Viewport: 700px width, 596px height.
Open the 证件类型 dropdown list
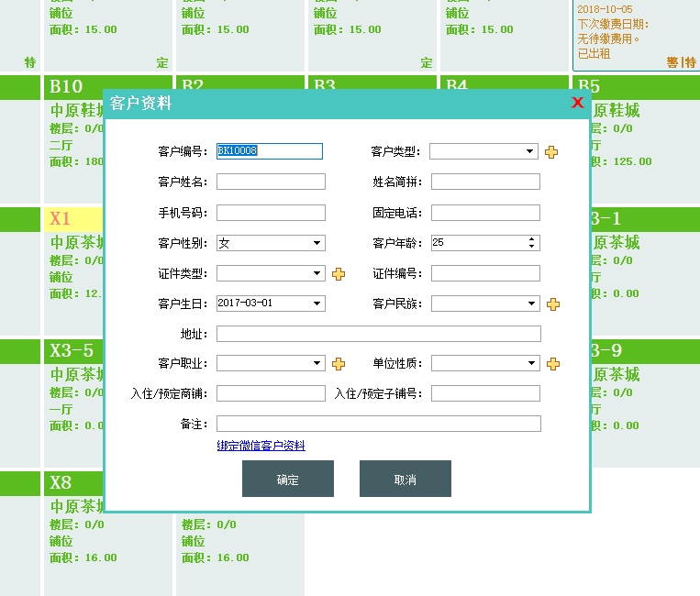tap(317, 273)
